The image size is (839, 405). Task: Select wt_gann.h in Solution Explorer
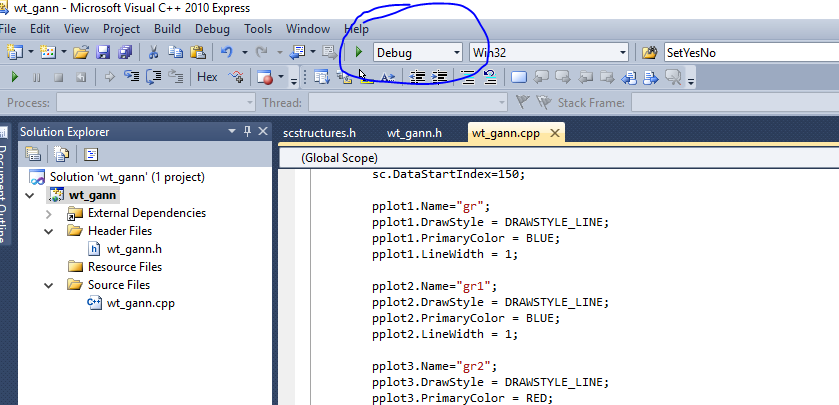point(134,249)
